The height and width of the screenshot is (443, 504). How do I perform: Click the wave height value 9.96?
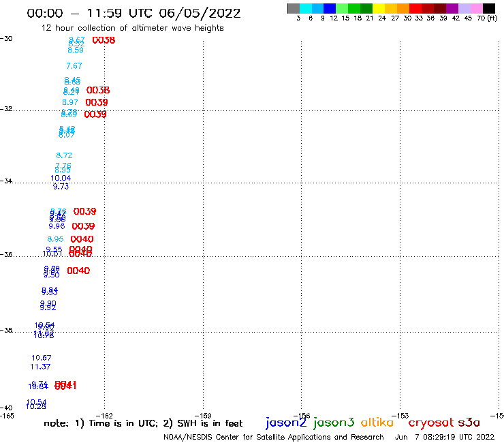coord(57,226)
